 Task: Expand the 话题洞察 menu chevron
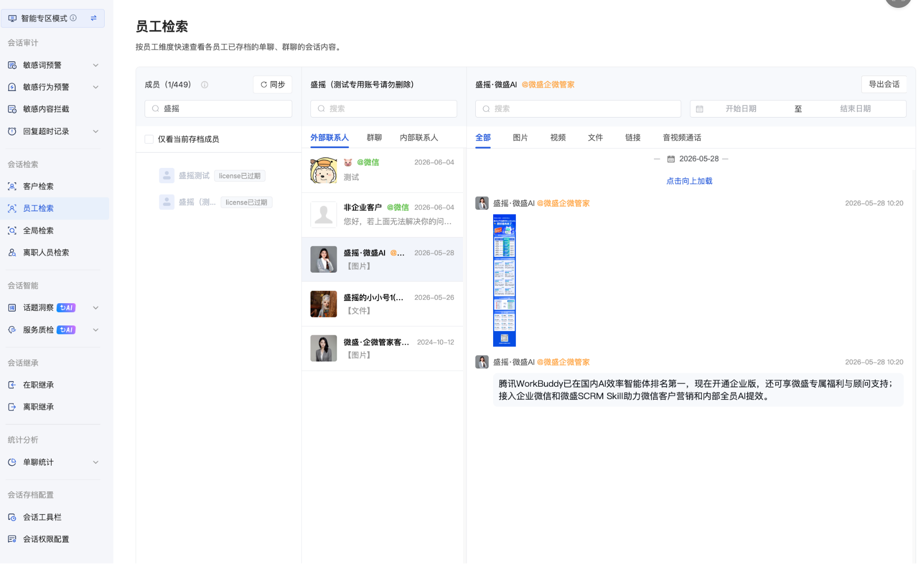[96, 308]
